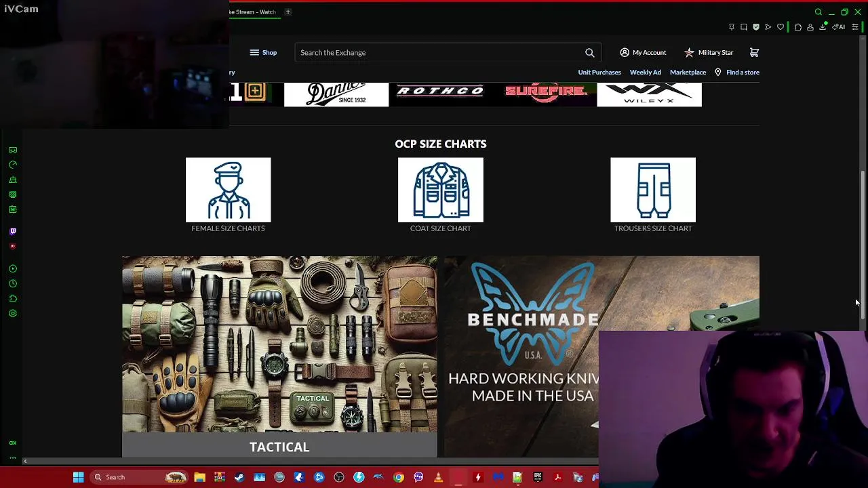Open Steam from the taskbar

click(239, 477)
